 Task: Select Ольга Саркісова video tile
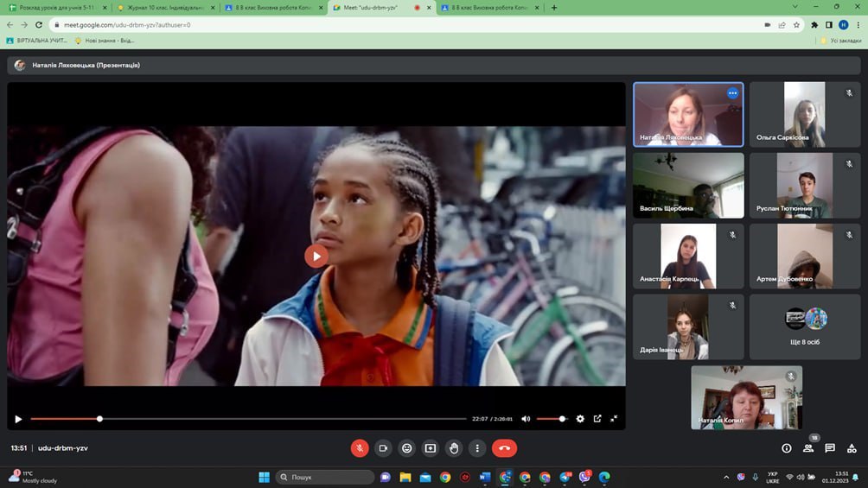(805, 115)
